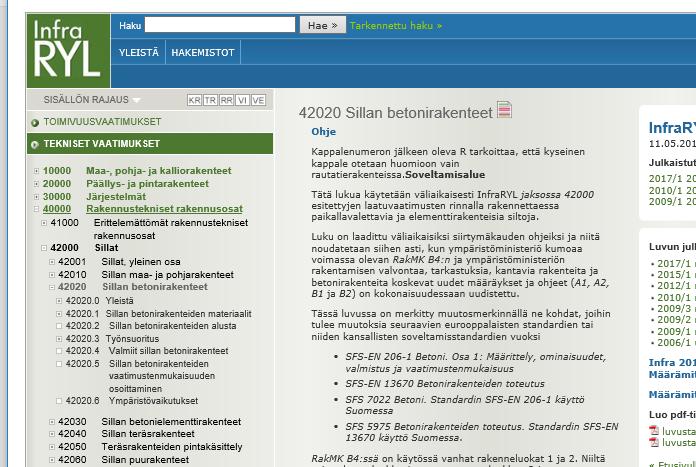Open the HAKEMISTOT menu
696x467 pixels.
tap(203, 52)
